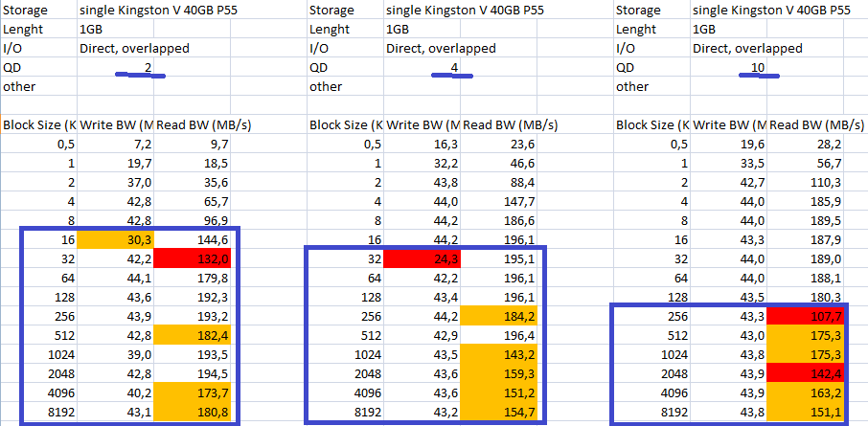Click the write value 42,7

(x=728, y=183)
